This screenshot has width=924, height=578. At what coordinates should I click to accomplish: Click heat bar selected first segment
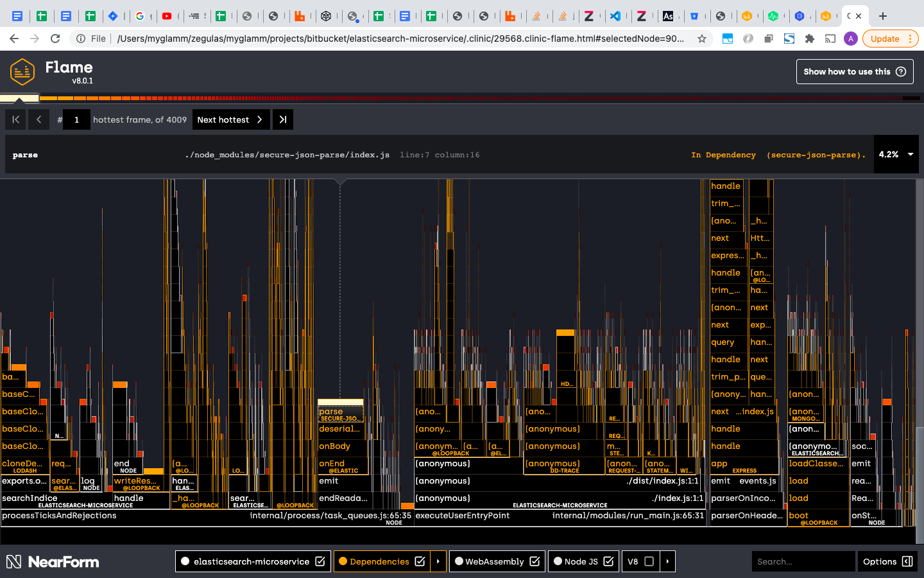19,98
